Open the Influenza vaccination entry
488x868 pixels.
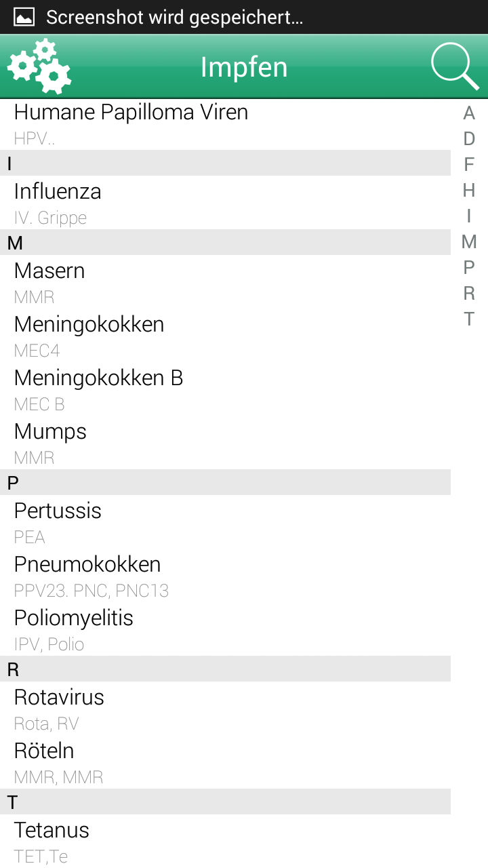pos(225,203)
